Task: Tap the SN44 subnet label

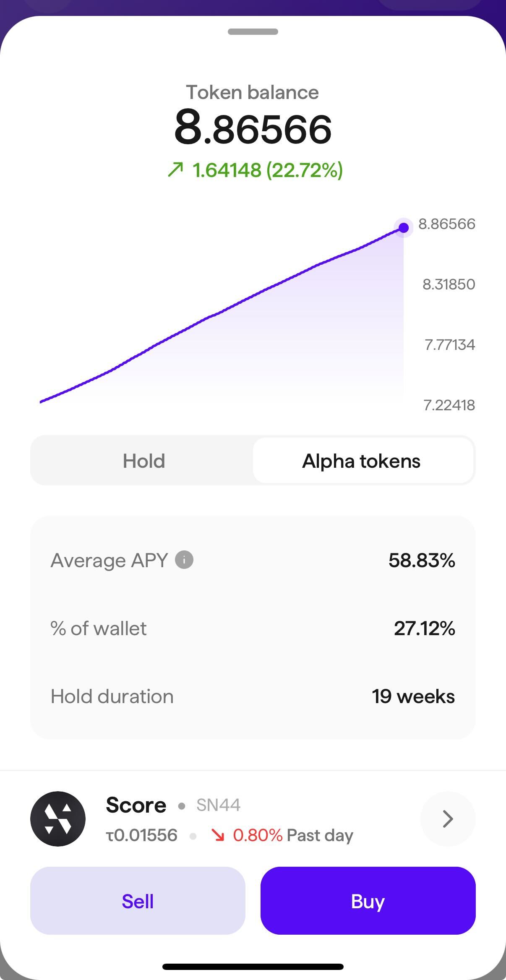Action: [x=218, y=805]
